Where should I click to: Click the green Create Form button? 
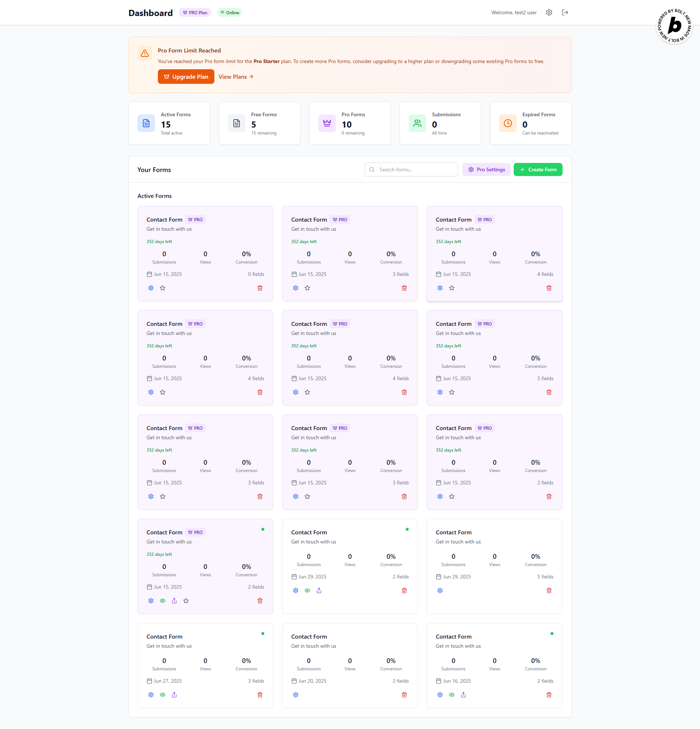[x=537, y=169]
